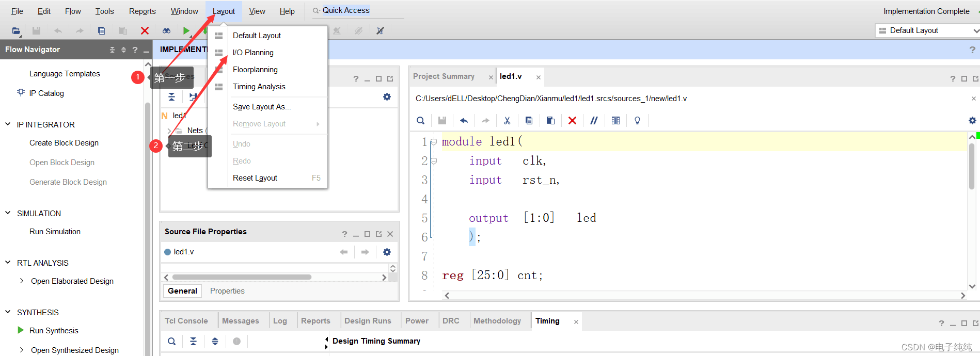Click the copy icon in main toolbar

coord(102,31)
